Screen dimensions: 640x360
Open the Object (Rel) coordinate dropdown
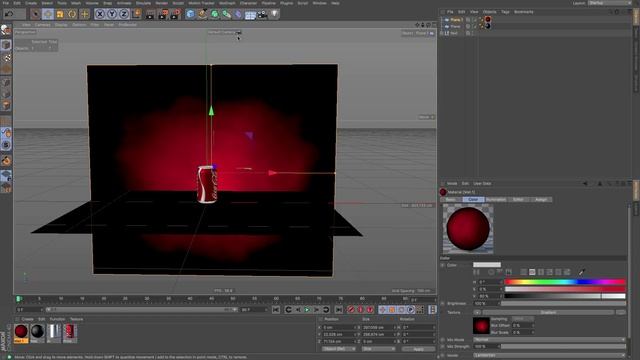[338, 349]
